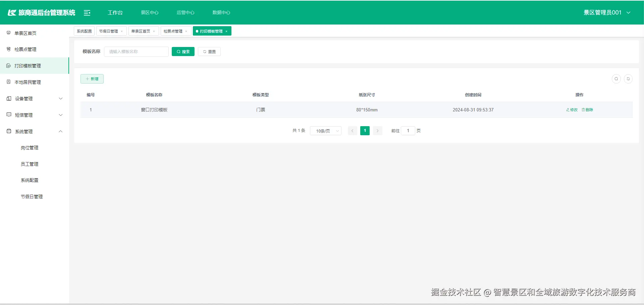Go to previous page arrow
Viewport: 644px width, 305px height.
click(352, 131)
